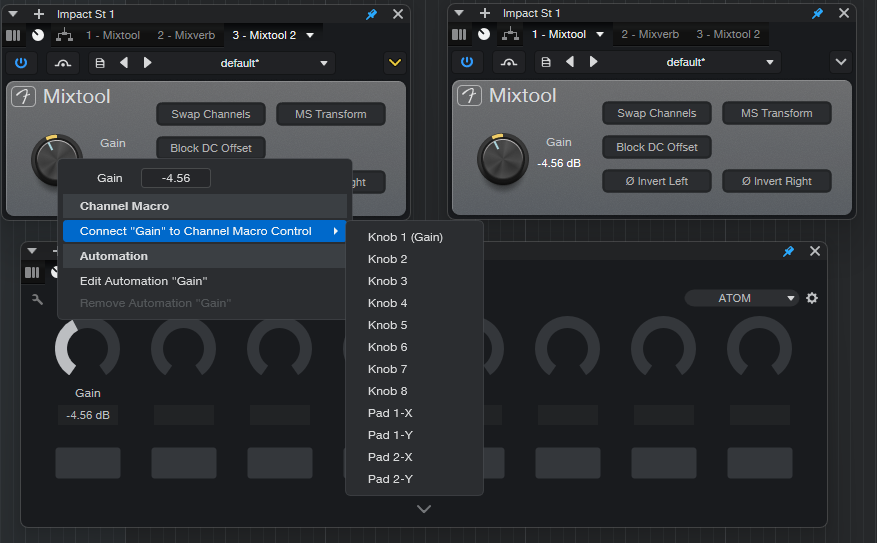Toggle Swap Channels in left Mixtool
Image resolution: width=877 pixels, height=543 pixels.
click(x=211, y=114)
